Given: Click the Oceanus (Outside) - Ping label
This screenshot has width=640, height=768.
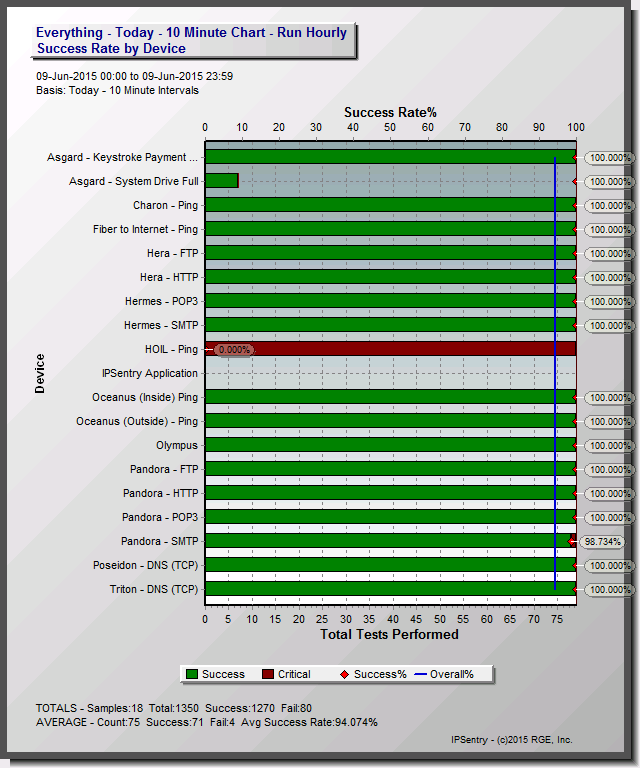Looking at the screenshot, I should pyautogui.click(x=137, y=421).
